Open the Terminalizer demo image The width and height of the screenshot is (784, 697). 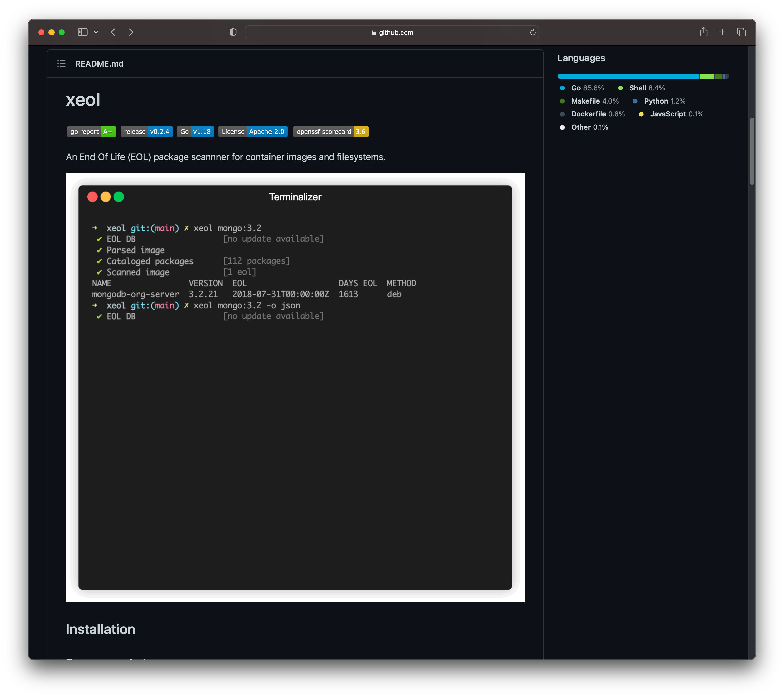(295, 387)
